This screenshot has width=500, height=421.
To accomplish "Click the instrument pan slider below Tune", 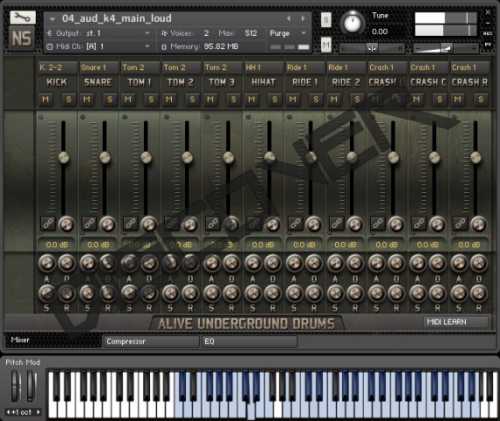I will coord(372,49).
